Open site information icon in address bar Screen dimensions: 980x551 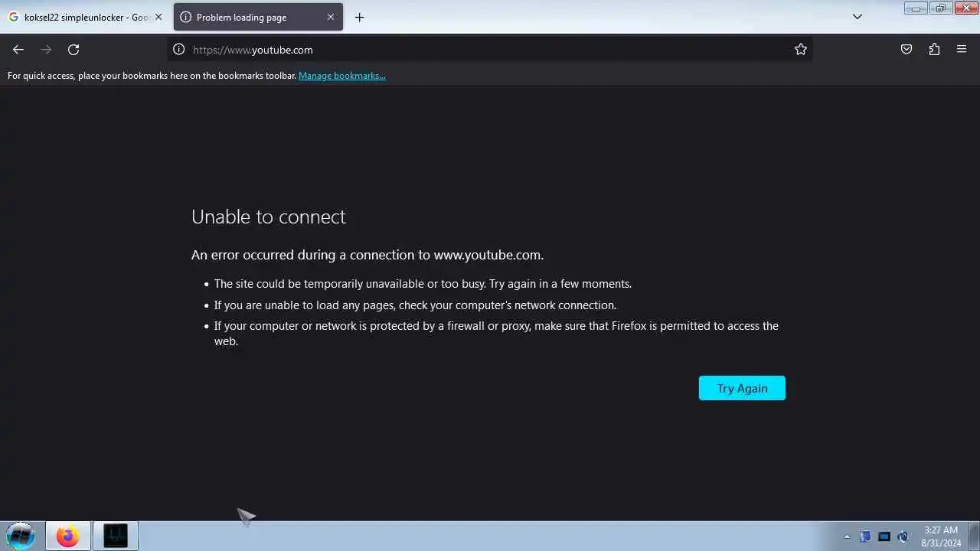coord(178,50)
